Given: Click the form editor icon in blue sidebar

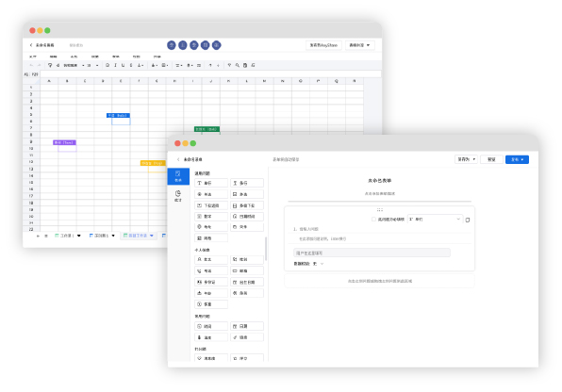Looking at the screenshot, I should tap(178, 176).
